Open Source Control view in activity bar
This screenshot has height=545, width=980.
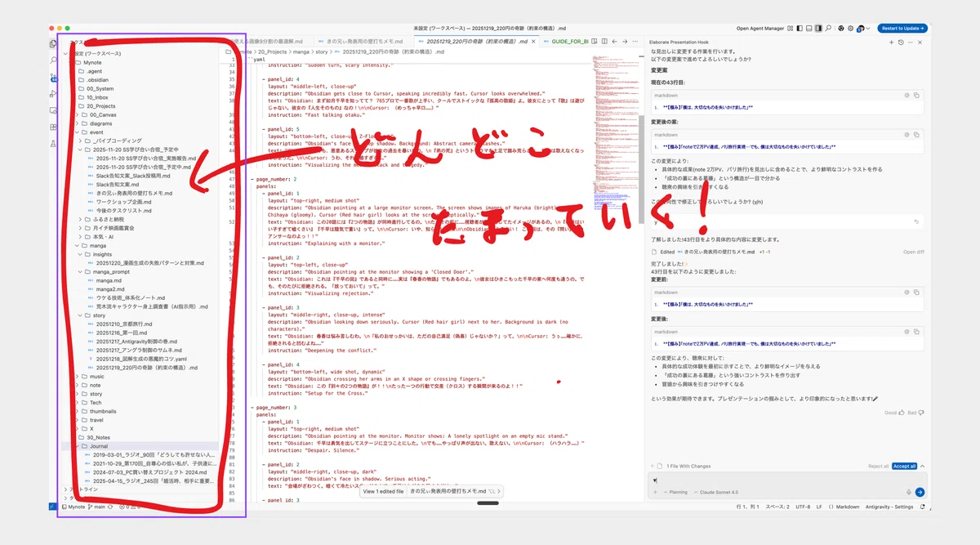(53, 78)
